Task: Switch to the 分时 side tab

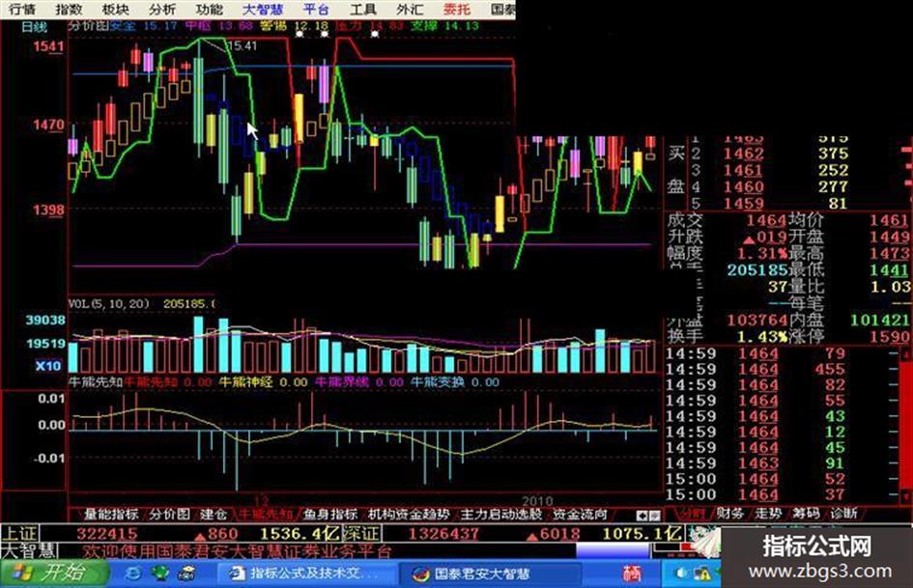Action: click(x=691, y=514)
